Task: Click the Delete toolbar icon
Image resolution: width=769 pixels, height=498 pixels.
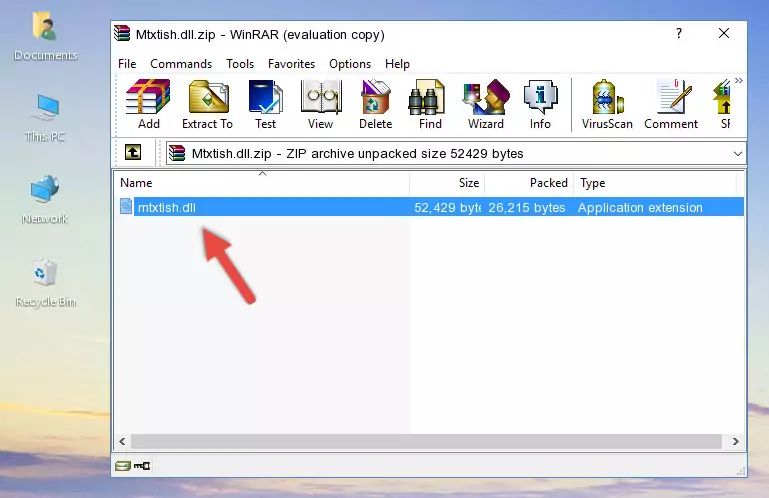Action: [376, 104]
